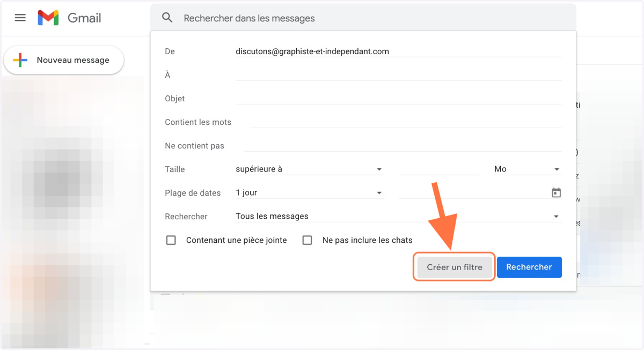The width and height of the screenshot is (644, 350).
Task: Click the date field beside Plage de dates
Action: (x=474, y=192)
